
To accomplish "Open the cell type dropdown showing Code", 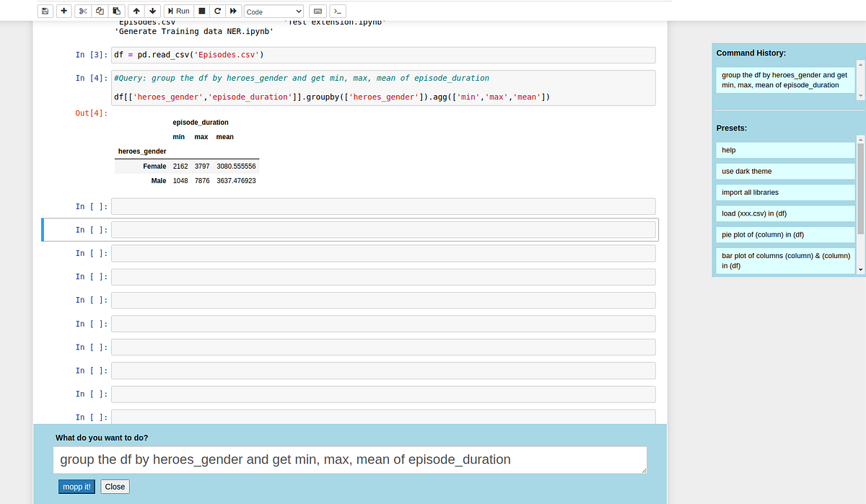I will (x=274, y=11).
